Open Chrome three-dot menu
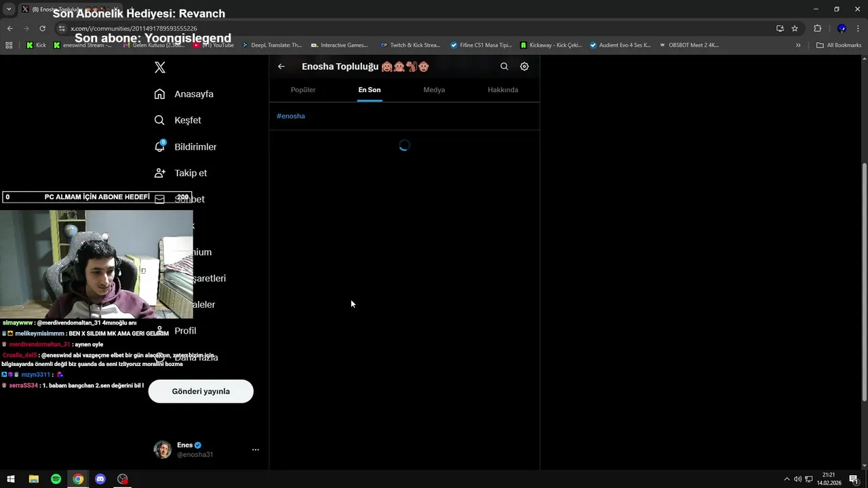This screenshot has width=868, height=488. tap(859, 28)
